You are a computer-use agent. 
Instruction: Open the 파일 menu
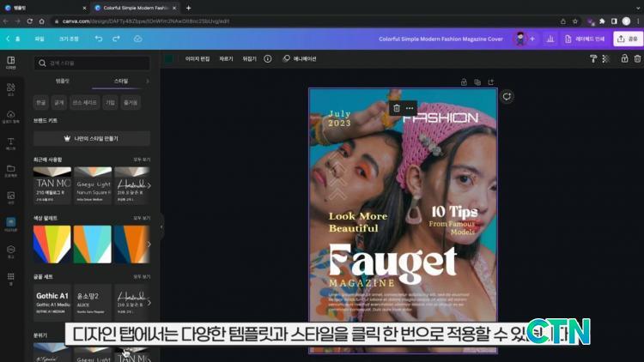pos(39,39)
